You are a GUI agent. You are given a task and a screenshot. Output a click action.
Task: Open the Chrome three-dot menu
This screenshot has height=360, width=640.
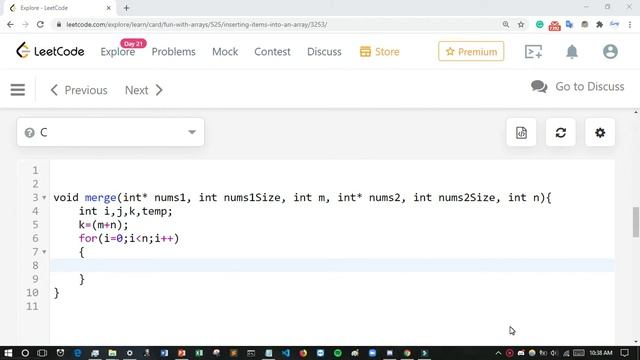click(x=630, y=24)
